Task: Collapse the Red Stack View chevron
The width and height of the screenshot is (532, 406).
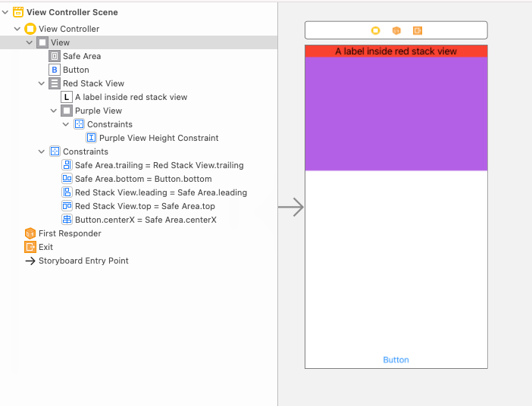Action: (x=42, y=83)
